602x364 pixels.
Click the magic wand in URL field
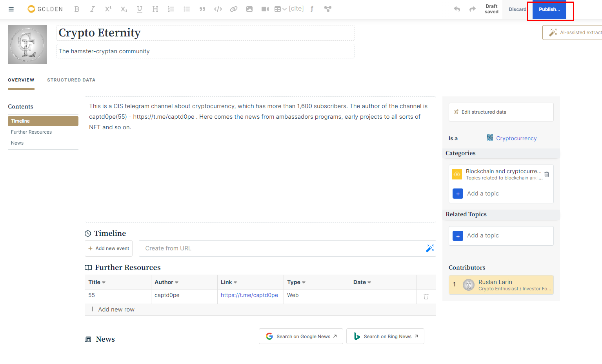point(430,248)
